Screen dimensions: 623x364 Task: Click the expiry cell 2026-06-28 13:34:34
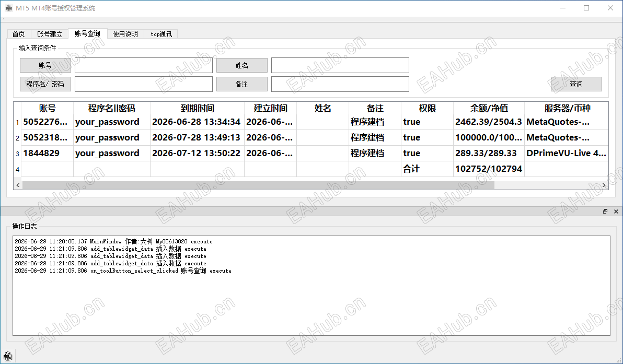(x=197, y=122)
